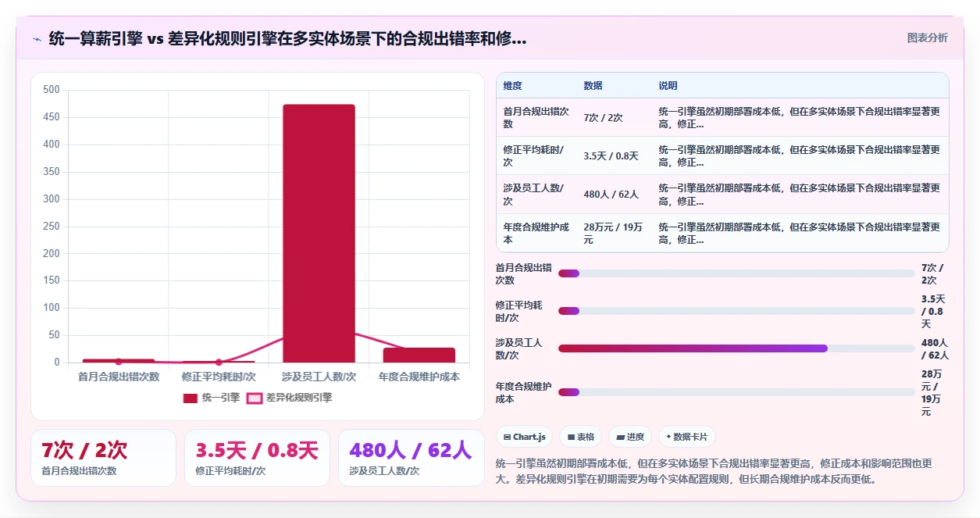Click table cell 3.5天 / 0.8天
The width and height of the screenshot is (980, 518).
coord(611,155)
